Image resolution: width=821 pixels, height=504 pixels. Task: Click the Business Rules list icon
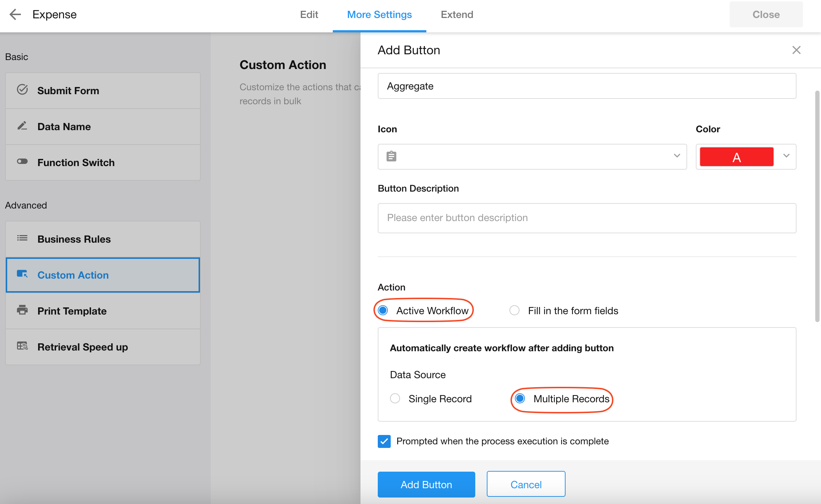coord(22,238)
